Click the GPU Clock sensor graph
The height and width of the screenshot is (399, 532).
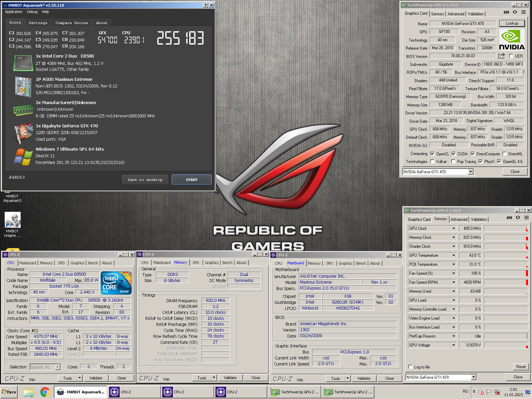506,228
